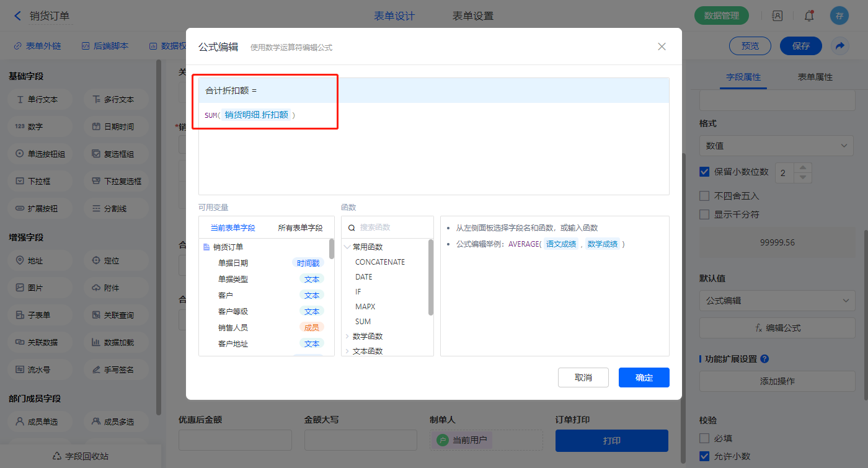Click the function list scrollbar
This screenshot has width=868, height=468.
(431, 278)
